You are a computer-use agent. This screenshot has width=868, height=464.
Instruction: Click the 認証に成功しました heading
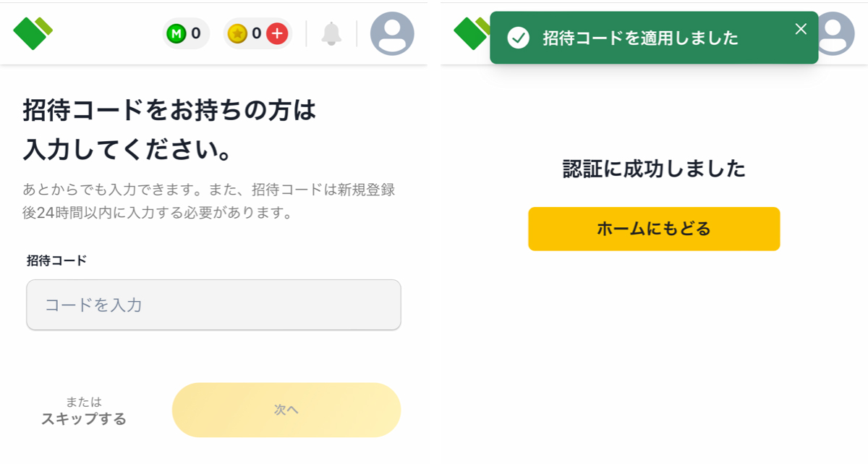[654, 169]
